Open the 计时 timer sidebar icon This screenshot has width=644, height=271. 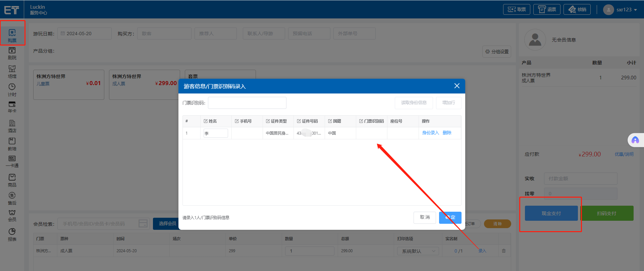coord(12,89)
